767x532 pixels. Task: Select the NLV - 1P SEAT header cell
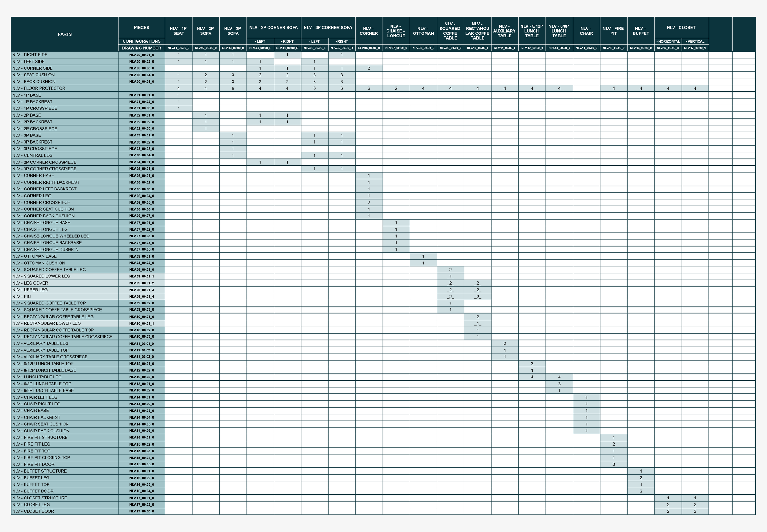coord(179,31)
